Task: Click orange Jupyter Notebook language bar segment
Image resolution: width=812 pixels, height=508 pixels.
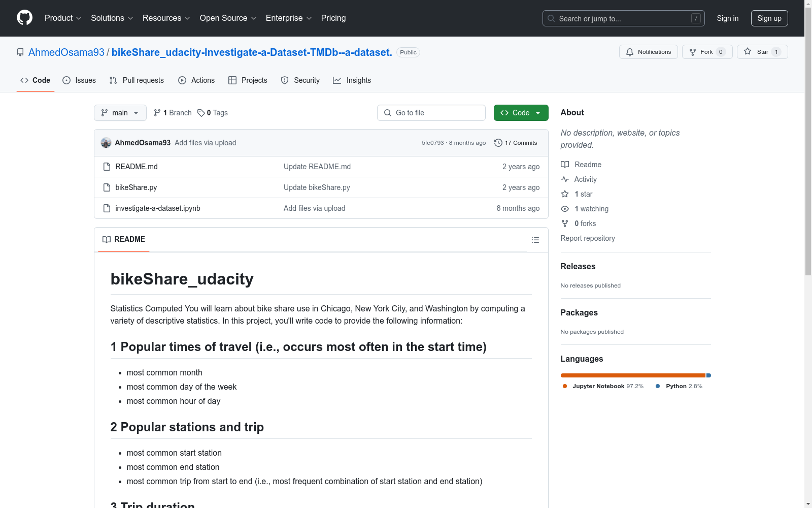Action: click(x=633, y=375)
